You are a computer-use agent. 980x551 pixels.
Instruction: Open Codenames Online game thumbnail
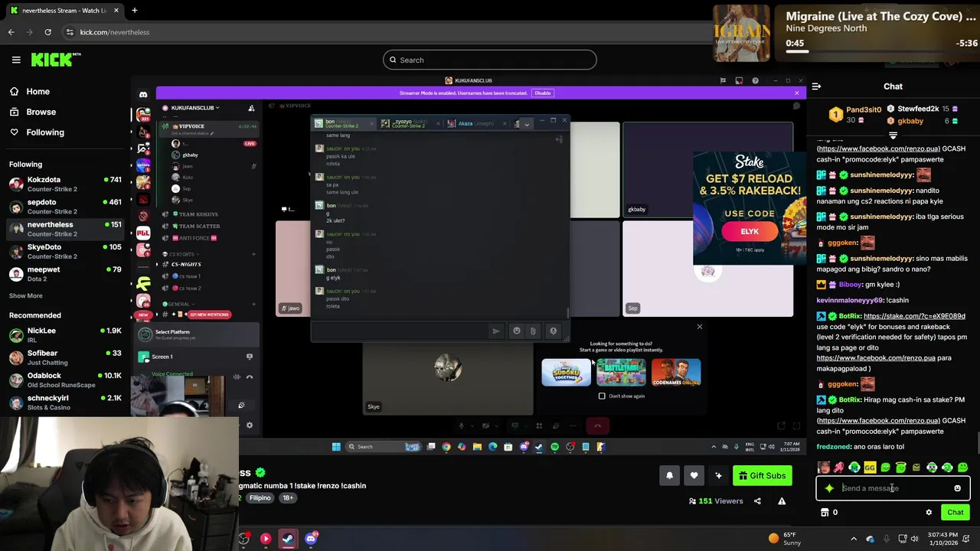coord(676,373)
